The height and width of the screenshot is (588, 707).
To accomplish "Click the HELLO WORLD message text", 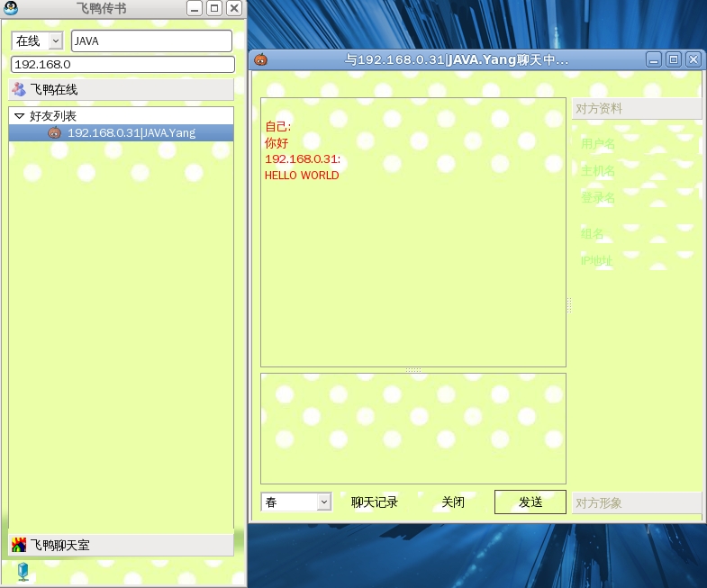I will [302, 176].
